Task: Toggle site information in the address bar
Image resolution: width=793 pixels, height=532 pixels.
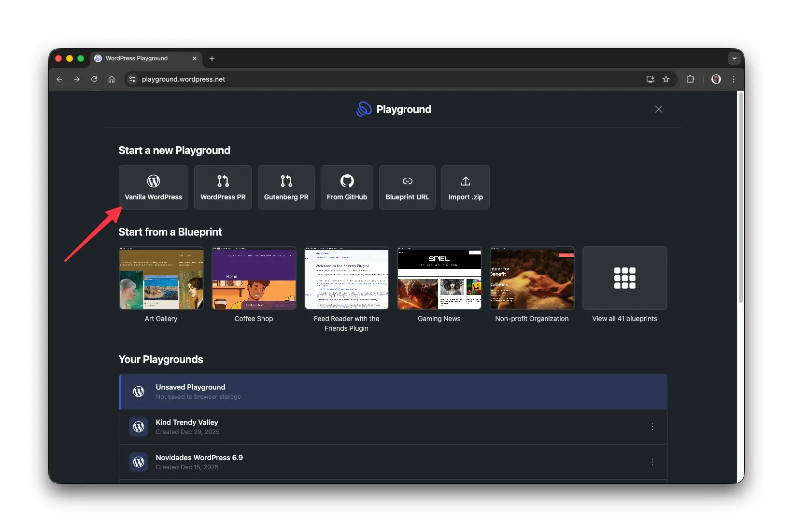Action: 132,79
